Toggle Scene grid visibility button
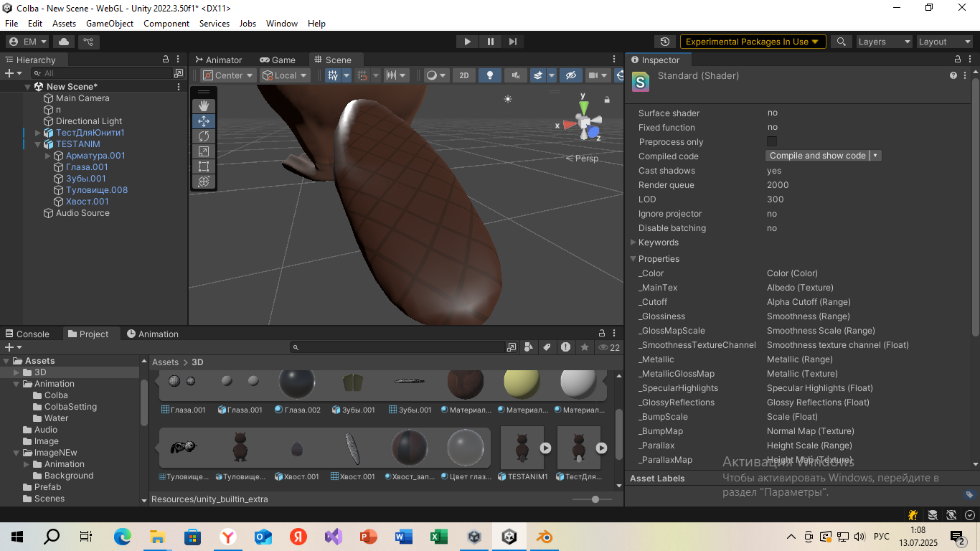Viewport: 980px width, 551px height. 333,75
